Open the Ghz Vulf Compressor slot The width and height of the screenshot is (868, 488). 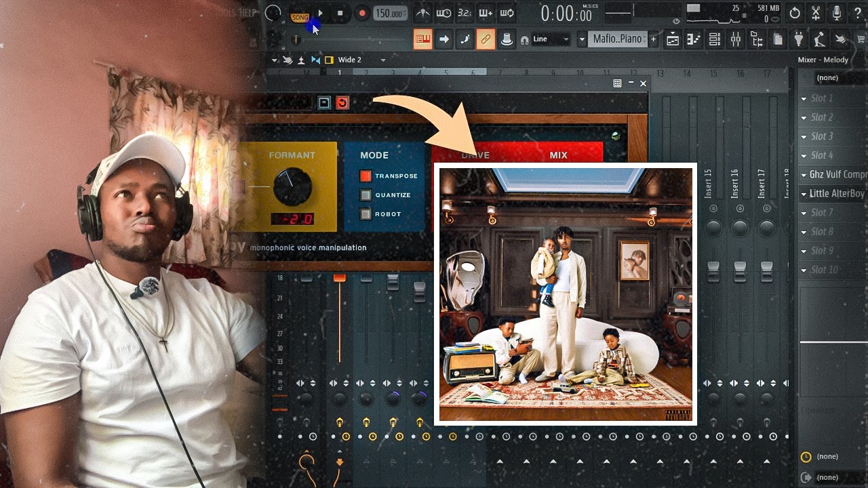pos(833,174)
